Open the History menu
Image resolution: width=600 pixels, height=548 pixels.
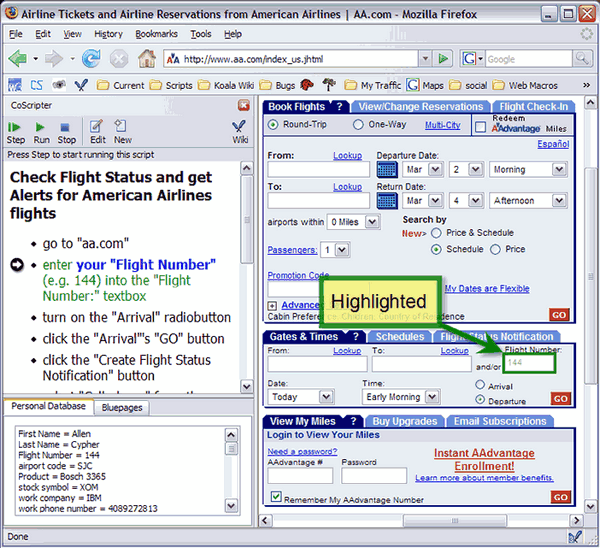108,34
